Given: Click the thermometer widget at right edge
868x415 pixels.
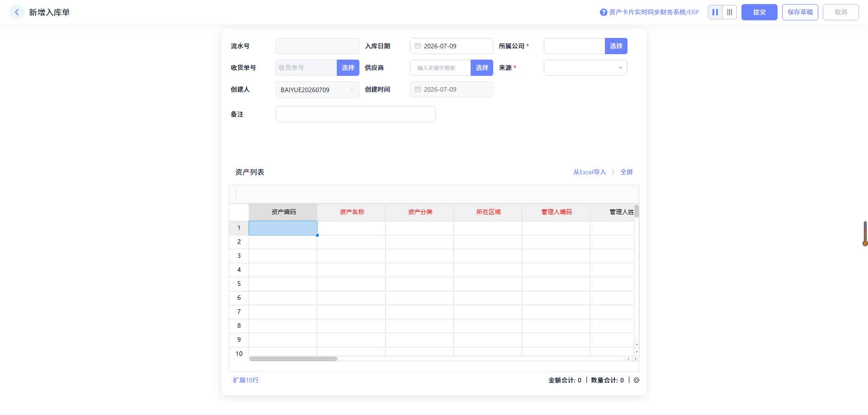Looking at the screenshot, I should (865, 233).
